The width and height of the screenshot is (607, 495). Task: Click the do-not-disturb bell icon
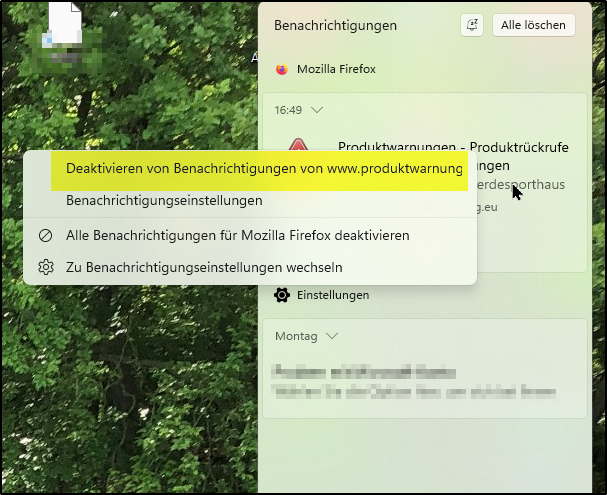[x=472, y=25]
